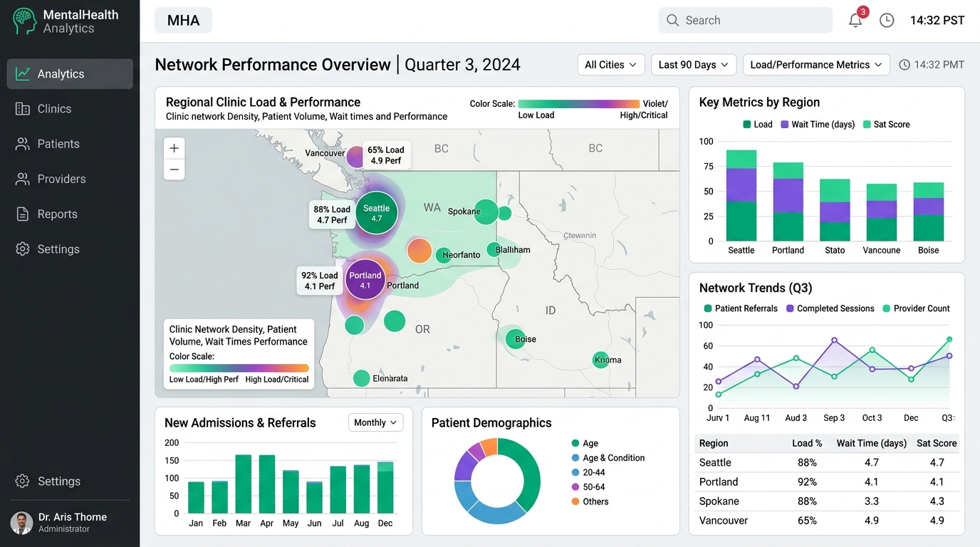Toggle Completed Sessions in Network Trends legend
The image size is (980, 547).
(830, 308)
